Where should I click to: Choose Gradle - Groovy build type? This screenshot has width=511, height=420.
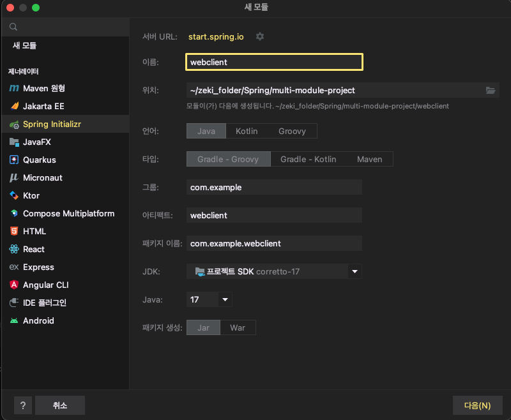228,159
